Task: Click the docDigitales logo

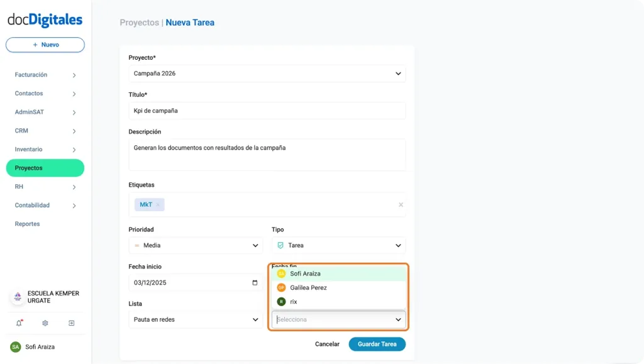Action: coord(45,19)
